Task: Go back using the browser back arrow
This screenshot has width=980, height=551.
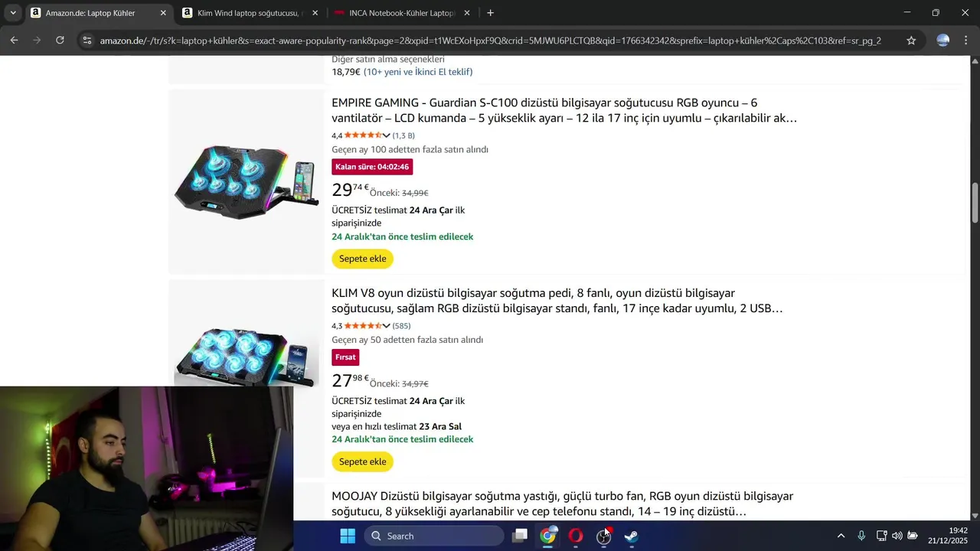Action: click(x=14, y=41)
